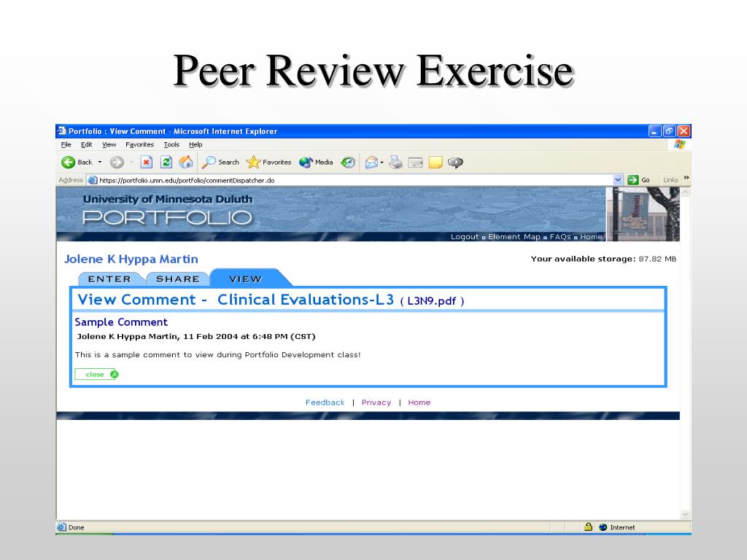Click the padlock security icon in status bar
Screen dimensions: 747x560
(x=589, y=526)
